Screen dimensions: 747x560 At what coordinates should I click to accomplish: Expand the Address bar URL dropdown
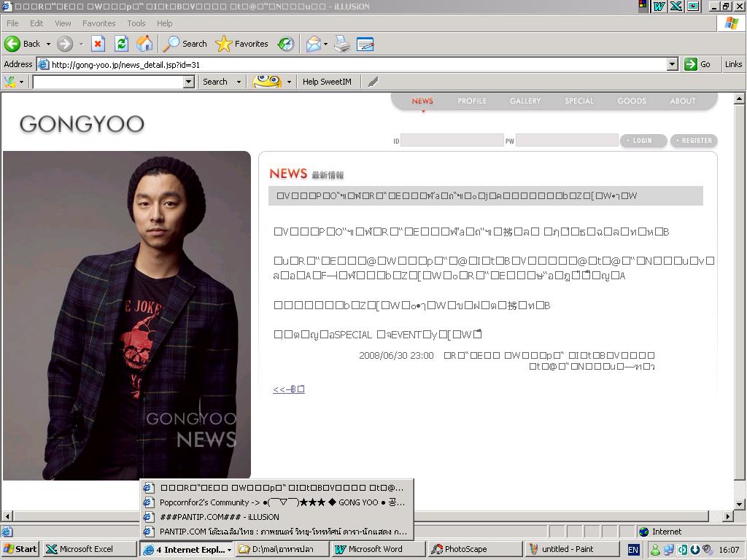[x=672, y=64]
